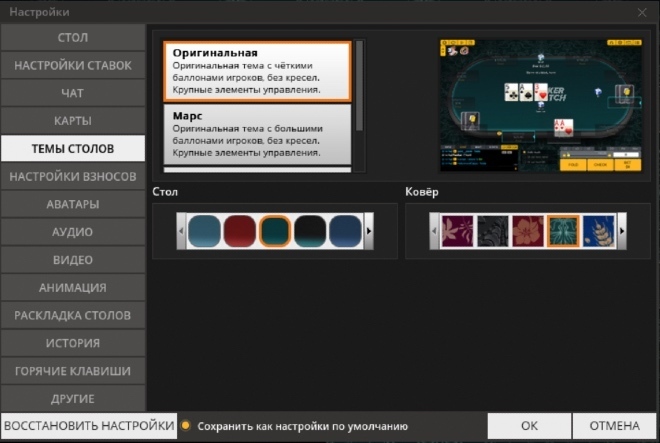
Task: Confirm settings with the OK button
Action: [x=529, y=426]
